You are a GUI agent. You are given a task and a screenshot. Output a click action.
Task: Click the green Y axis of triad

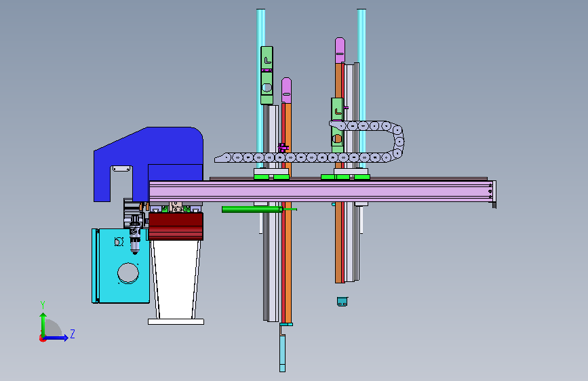pos(43,323)
